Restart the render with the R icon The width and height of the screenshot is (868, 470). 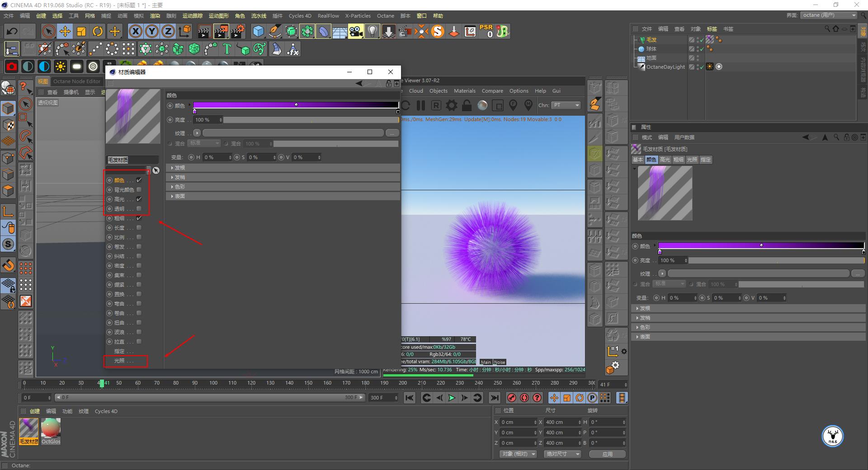point(436,105)
